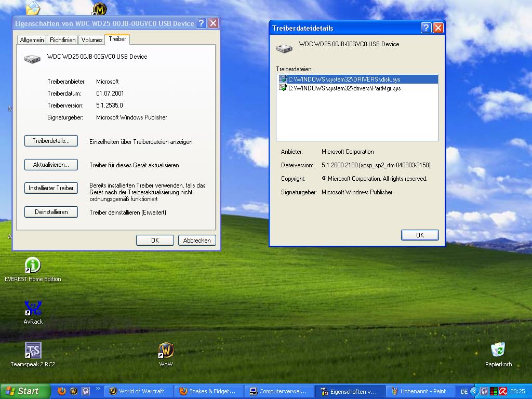This screenshot has height=399, width=532.
Task: Click the Installierter Treiber button
Action: coord(51,188)
